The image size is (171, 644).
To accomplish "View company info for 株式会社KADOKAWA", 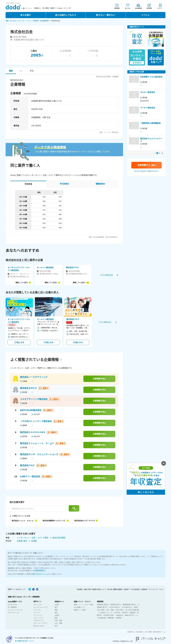I will pyautogui.click(x=99, y=434).
